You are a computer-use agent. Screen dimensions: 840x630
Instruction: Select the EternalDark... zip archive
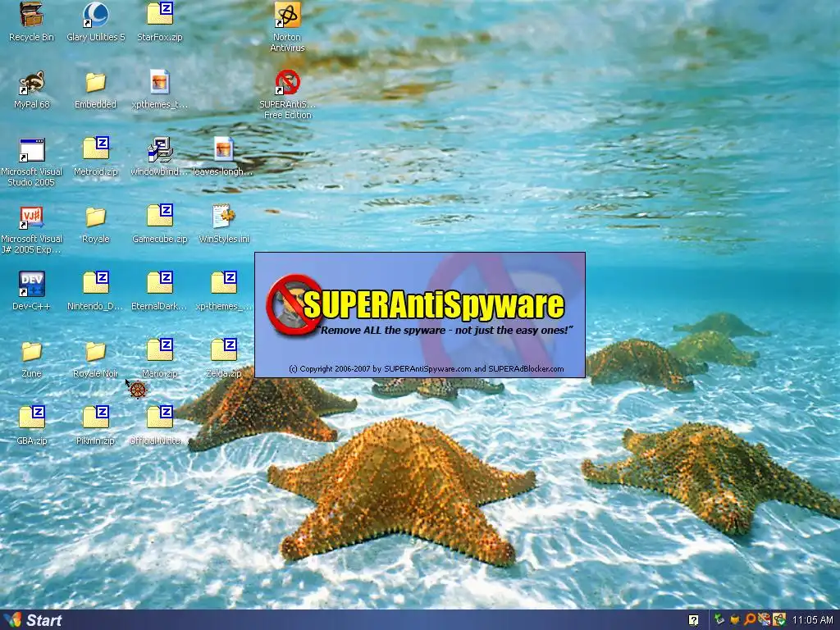tap(160, 291)
